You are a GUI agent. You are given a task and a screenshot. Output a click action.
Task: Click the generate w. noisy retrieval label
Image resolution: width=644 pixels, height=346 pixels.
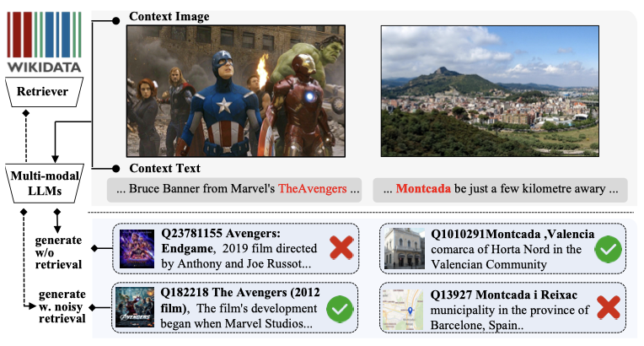tap(62, 306)
